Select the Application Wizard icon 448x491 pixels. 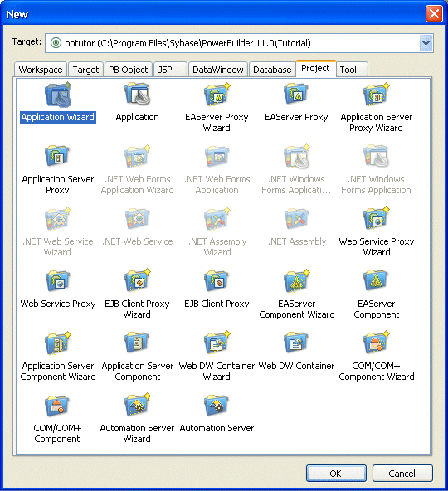click(58, 95)
